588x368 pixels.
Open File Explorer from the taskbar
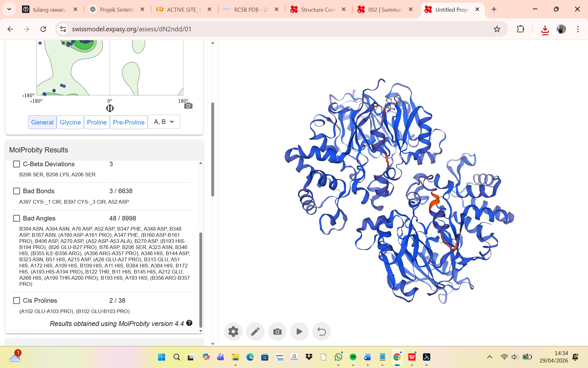(x=235, y=357)
